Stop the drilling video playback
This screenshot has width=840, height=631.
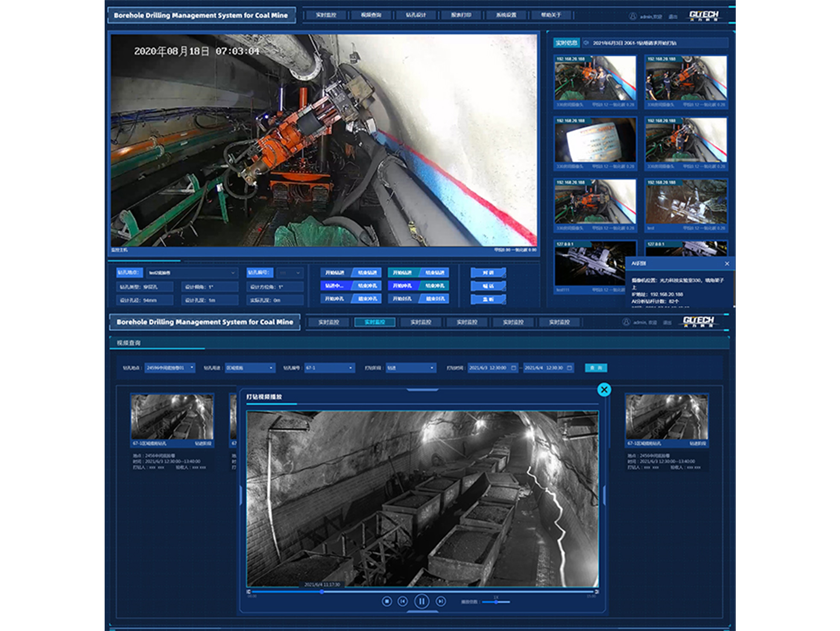coord(386,602)
